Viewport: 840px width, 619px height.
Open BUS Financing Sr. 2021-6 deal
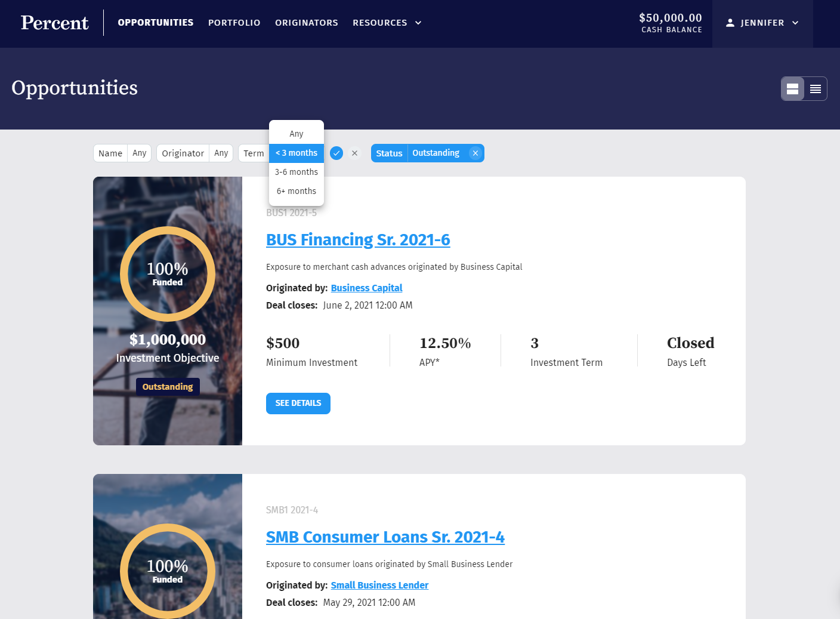[x=358, y=239]
